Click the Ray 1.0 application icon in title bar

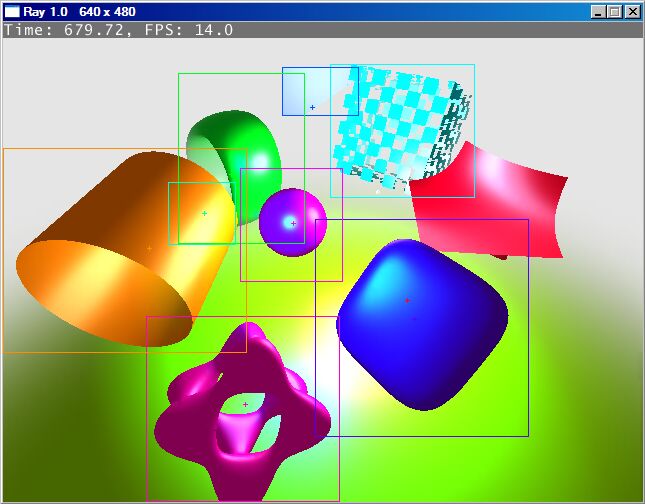[x=12, y=11]
